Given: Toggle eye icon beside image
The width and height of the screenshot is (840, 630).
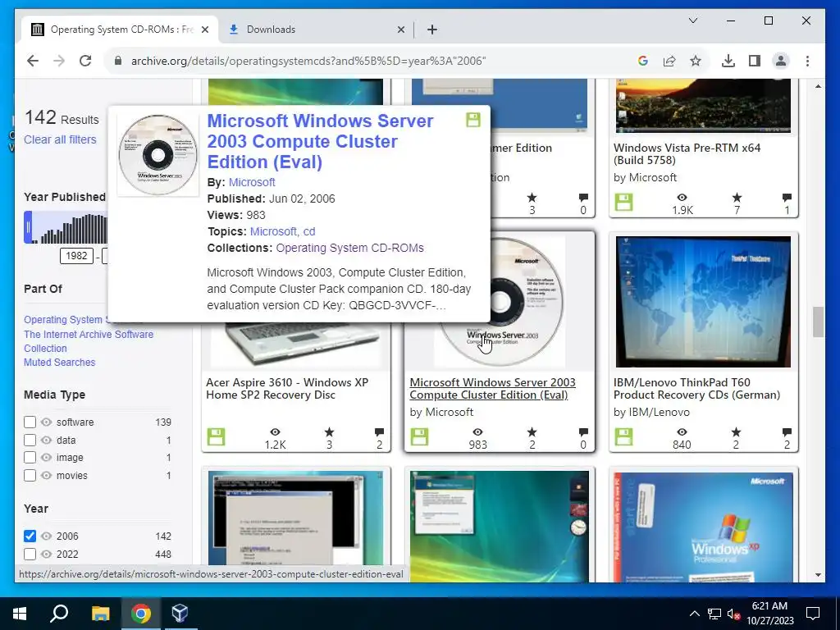Looking at the screenshot, I should (x=47, y=458).
